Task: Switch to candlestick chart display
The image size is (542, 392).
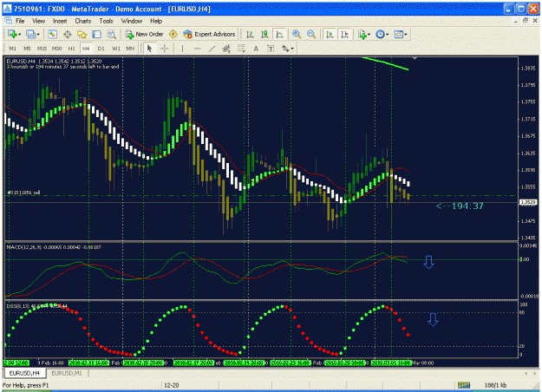Action: [x=264, y=34]
